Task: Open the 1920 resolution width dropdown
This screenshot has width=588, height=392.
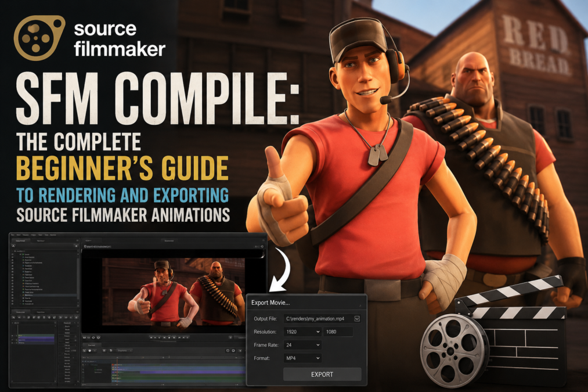Action: tap(302, 332)
